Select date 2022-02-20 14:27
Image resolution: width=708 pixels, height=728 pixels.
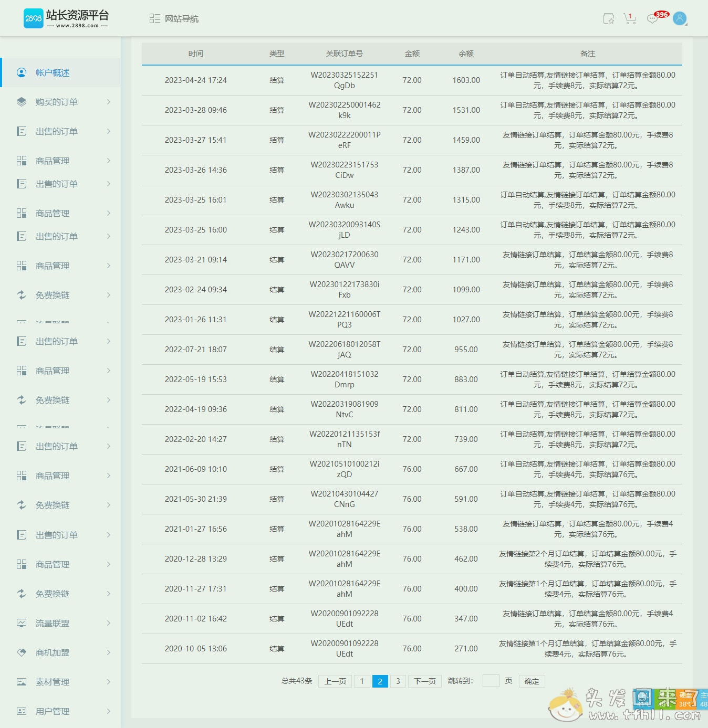[x=196, y=439]
